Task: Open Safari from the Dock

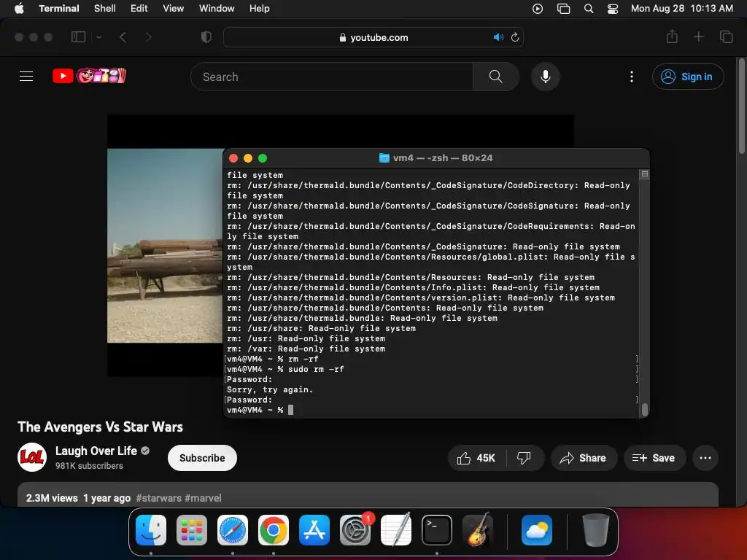Action: 233,530
